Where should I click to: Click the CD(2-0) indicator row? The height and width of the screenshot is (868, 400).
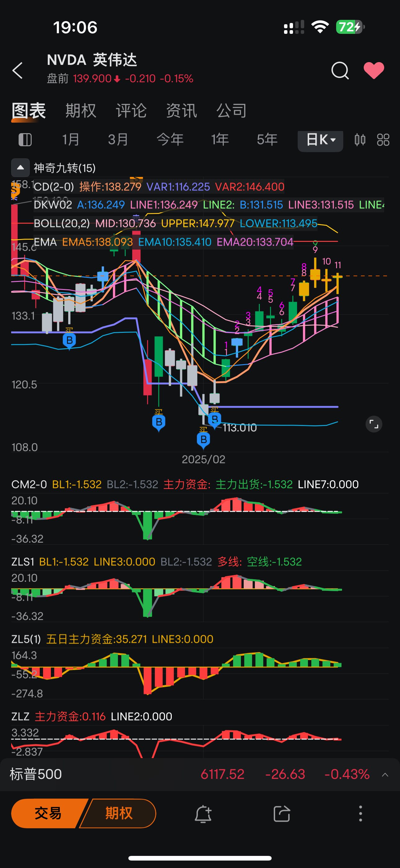click(x=159, y=187)
